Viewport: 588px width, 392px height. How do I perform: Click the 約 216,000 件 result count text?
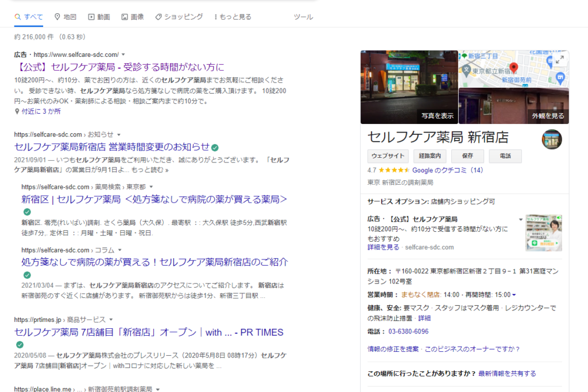click(34, 37)
